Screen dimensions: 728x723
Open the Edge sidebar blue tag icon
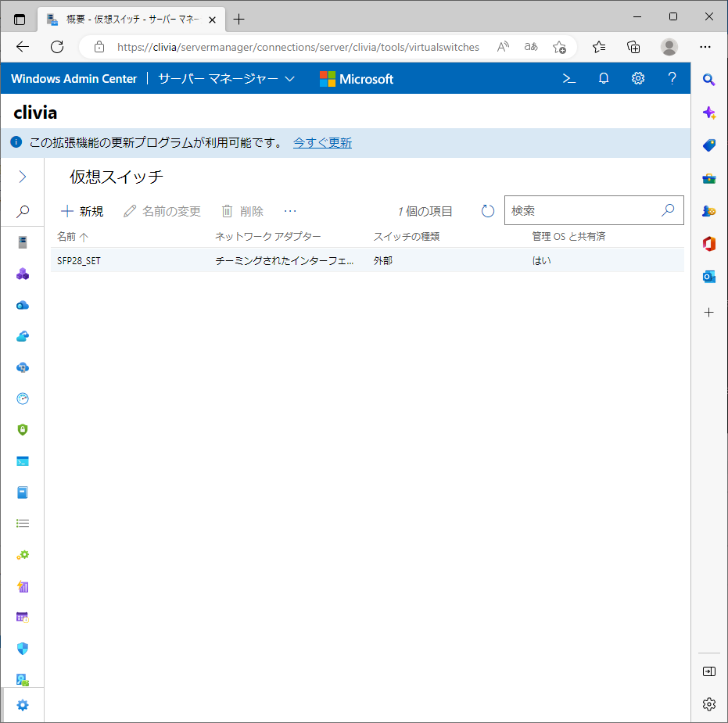pos(708,145)
